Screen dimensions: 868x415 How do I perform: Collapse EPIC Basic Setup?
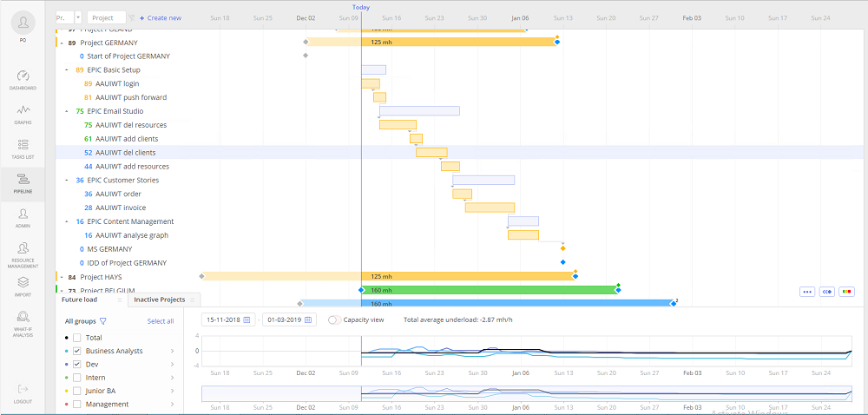pos(67,70)
